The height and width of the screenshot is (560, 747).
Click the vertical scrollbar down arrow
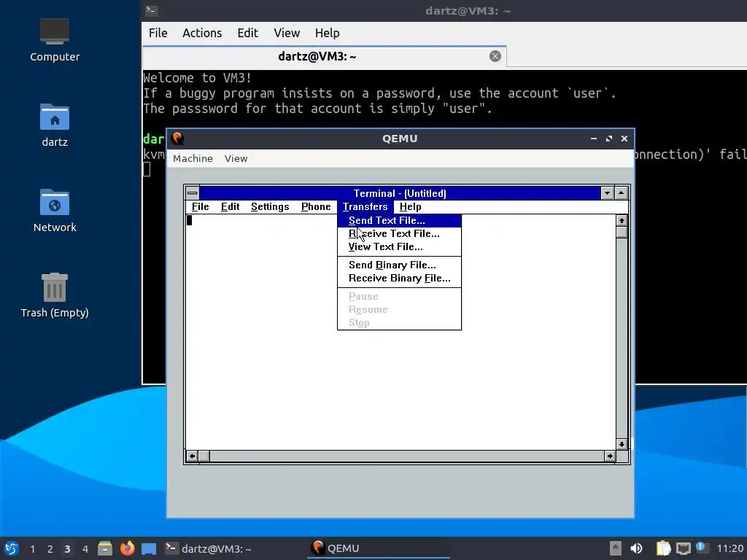[622, 444]
